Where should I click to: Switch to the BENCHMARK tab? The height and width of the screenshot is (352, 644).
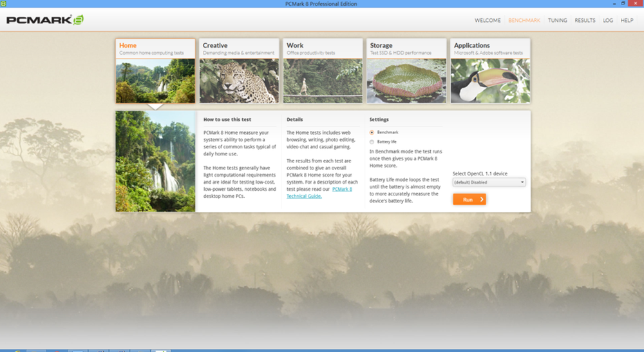[524, 20]
